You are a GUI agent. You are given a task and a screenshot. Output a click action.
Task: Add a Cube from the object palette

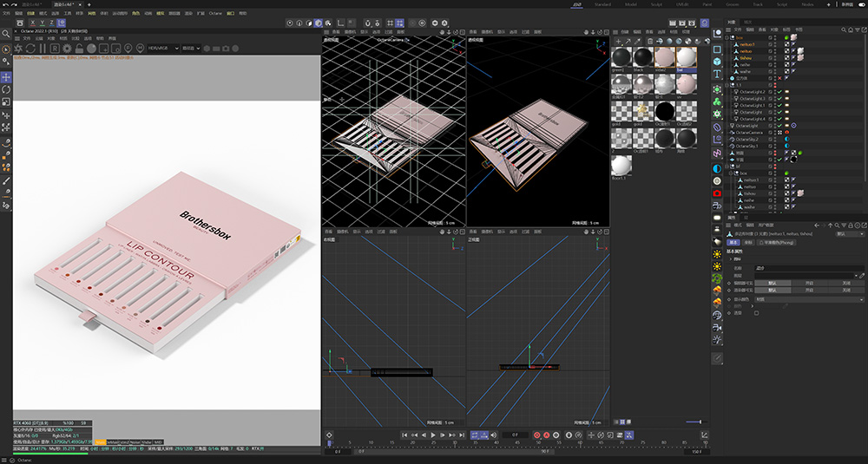(x=718, y=62)
